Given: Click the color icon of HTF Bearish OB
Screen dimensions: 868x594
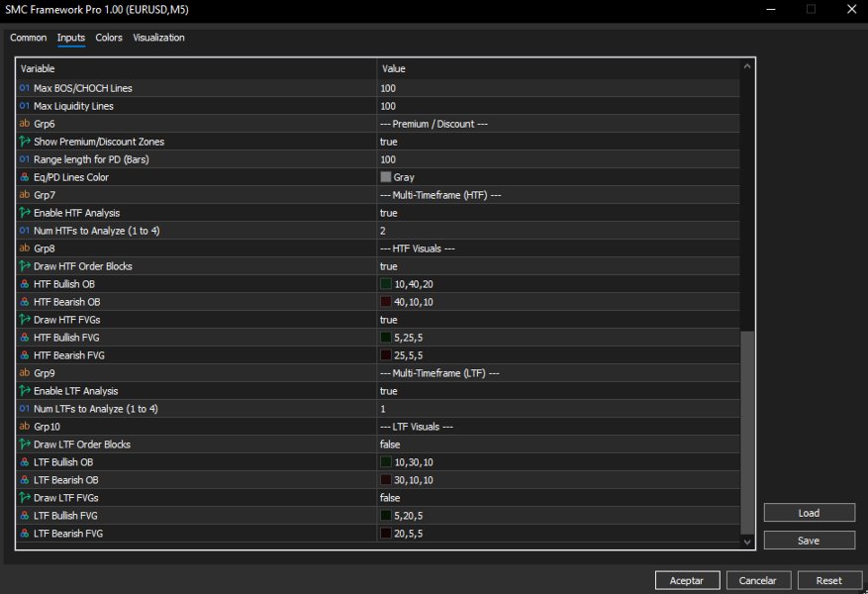Looking at the screenshot, I should tap(25, 302).
